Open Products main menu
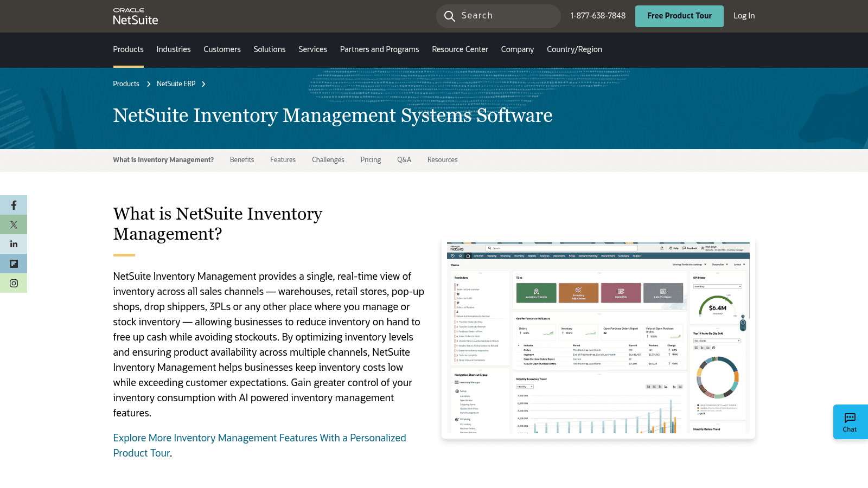Screen dimensions: 868x488 pyautogui.click(x=128, y=49)
